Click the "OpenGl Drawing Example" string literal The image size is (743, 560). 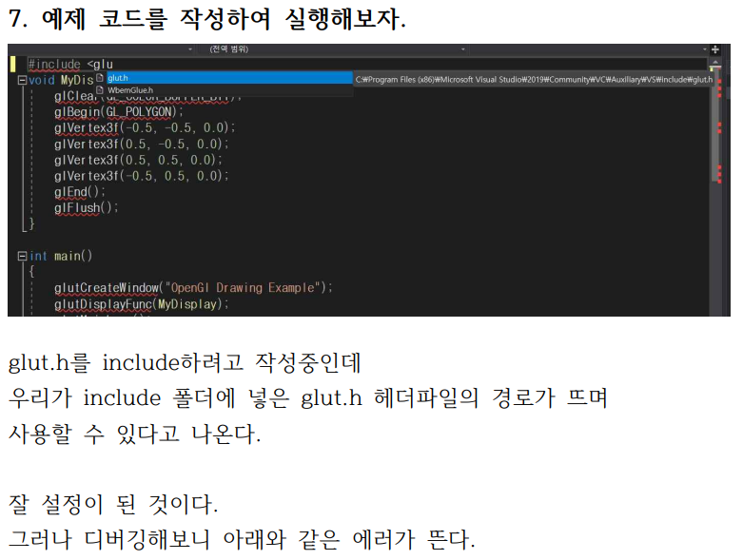243,288
